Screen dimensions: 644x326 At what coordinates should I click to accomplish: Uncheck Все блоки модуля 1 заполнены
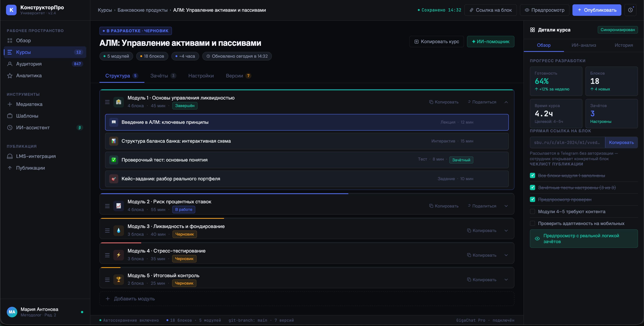tap(533, 175)
